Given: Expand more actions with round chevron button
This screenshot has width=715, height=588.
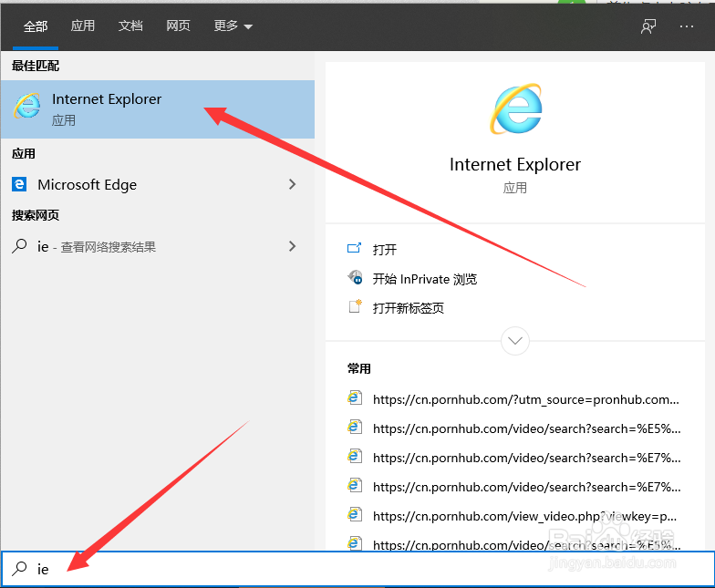Looking at the screenshot, I should [x=514, y=341].
